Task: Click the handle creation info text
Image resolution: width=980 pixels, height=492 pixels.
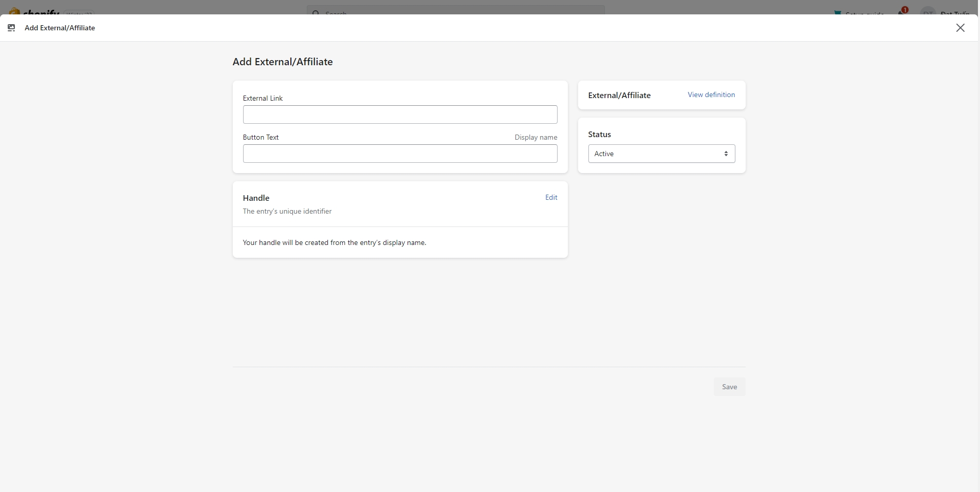Action: pos(334,242)
